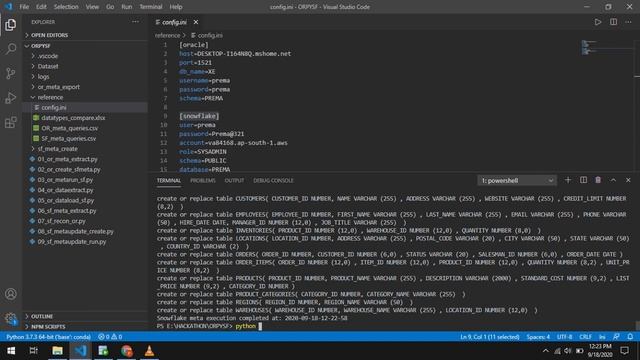Expand the OUTLINE section

(x=42, y=316)
